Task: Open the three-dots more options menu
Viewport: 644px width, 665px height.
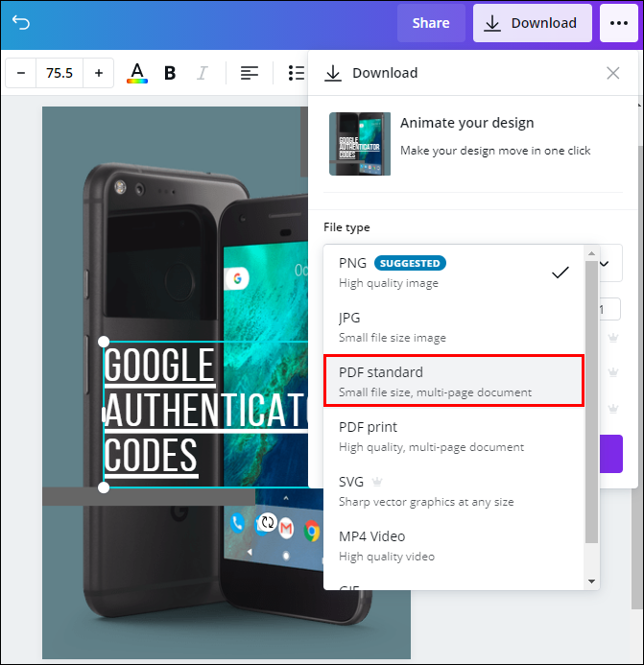Action: pos(618,23)
